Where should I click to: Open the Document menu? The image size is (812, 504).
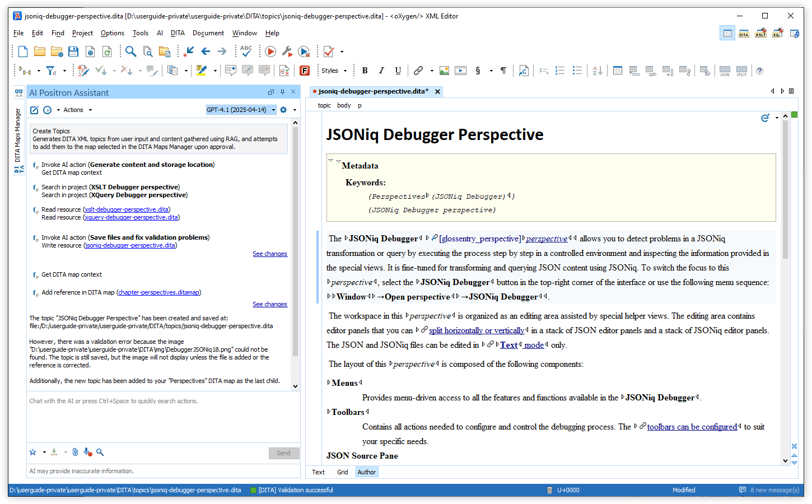click(208, 33)
